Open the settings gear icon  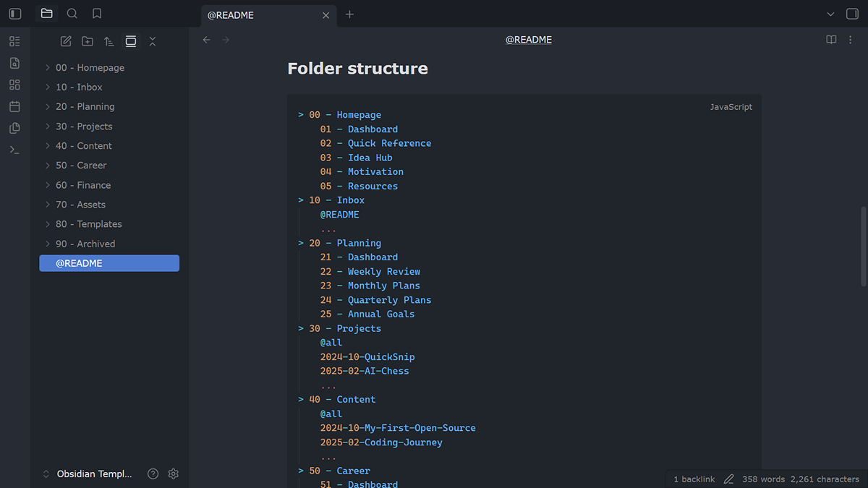173,474
